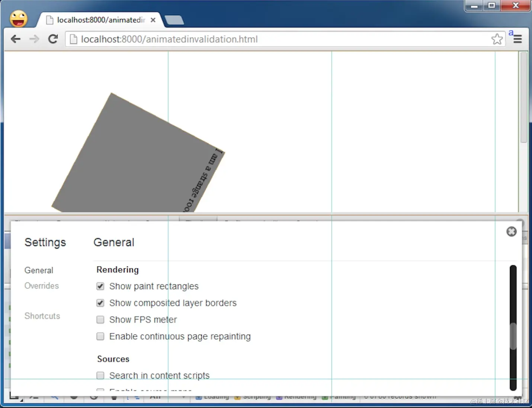Viewport: 532px width, 408px height.
Task: Click the Settings panel scrollbar thumb
Action: [x=513, y=336]
